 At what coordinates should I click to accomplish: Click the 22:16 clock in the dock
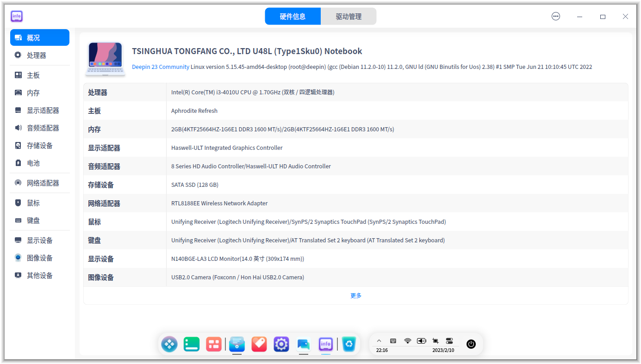(382, 350)
